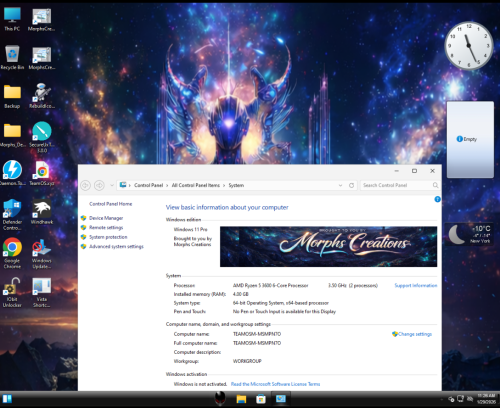
Task: Click the Search Control Panel field
Action: click(x=400, y=185)
